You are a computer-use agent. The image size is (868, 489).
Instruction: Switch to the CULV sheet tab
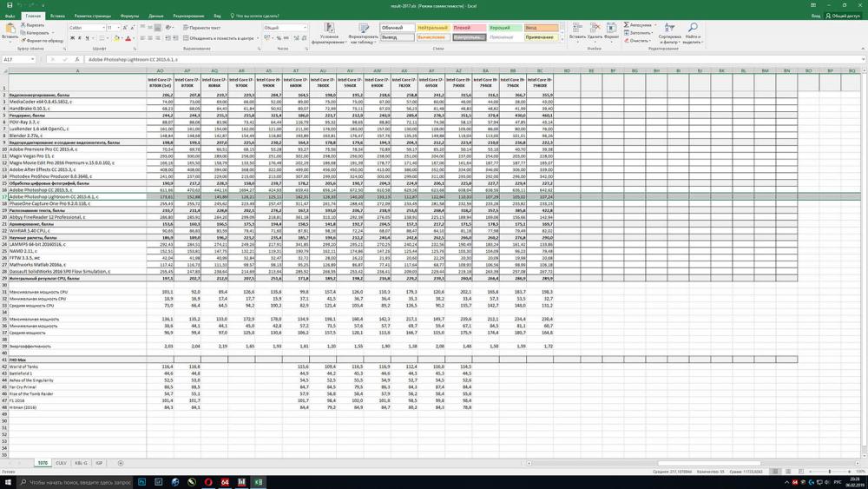click(61, 463)
